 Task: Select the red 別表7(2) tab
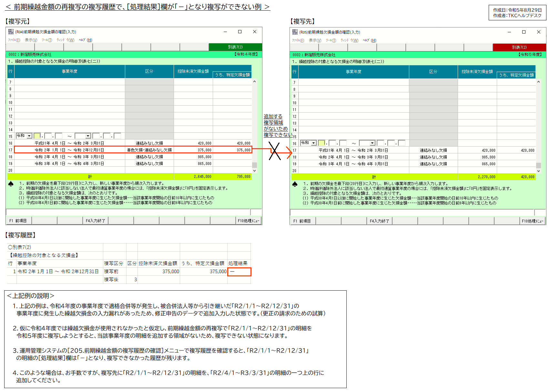point(519,47)
